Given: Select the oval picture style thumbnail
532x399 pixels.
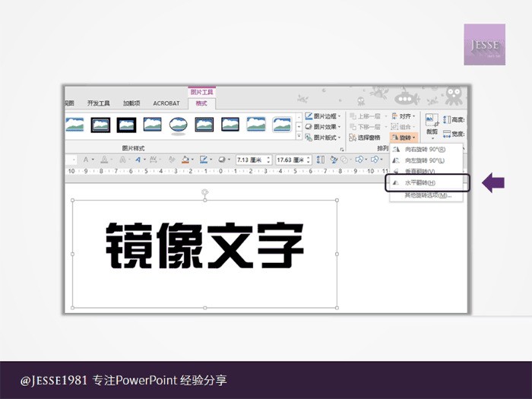Looking at the screenshot, I should pyautogui.click(x=178, y=125).
